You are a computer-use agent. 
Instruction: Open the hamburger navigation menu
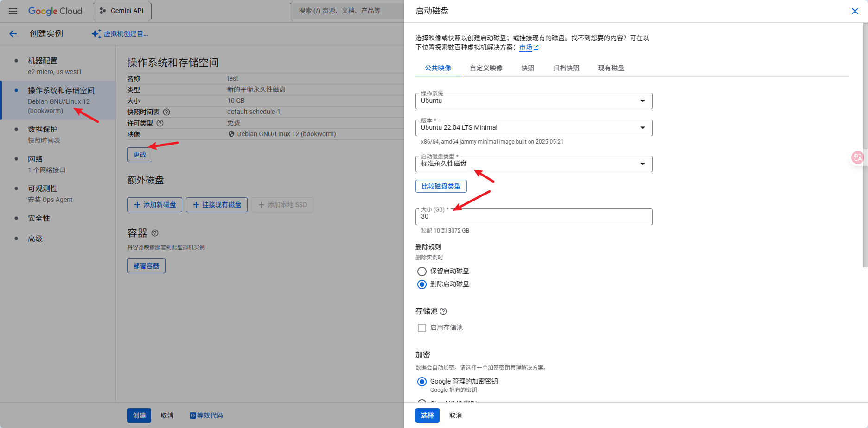click(13, 11)
